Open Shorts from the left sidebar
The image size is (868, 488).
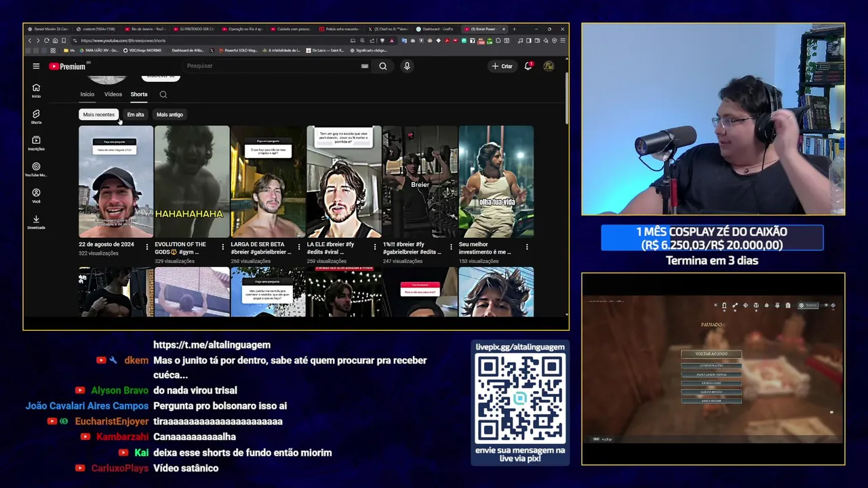[36, 117]
